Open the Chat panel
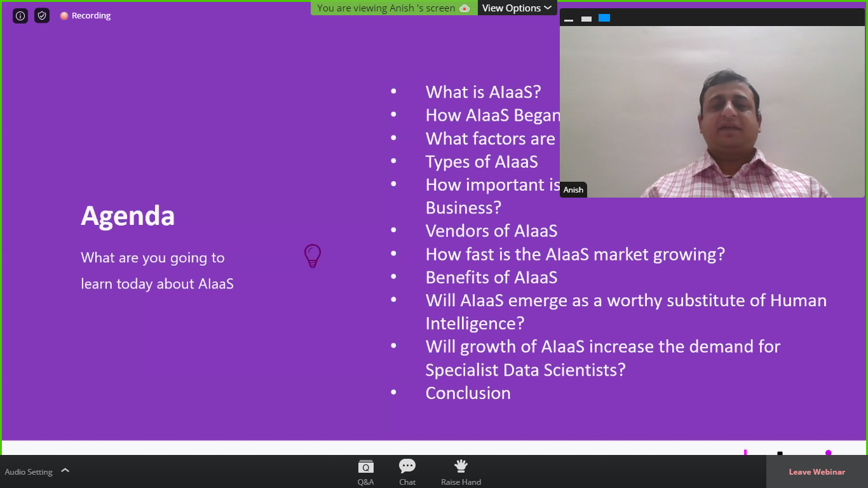Image resolution: width=868 pixels, height=488 pixels. point(407,473)
